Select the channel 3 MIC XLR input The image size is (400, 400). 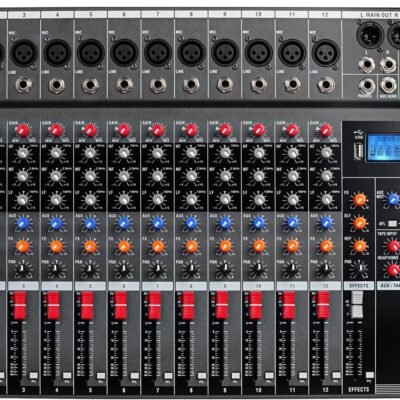click(24, 53)
